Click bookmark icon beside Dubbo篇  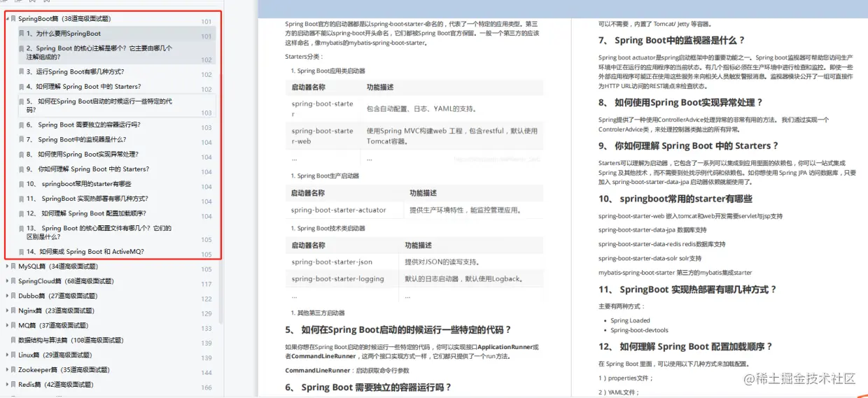pos(13,296)
